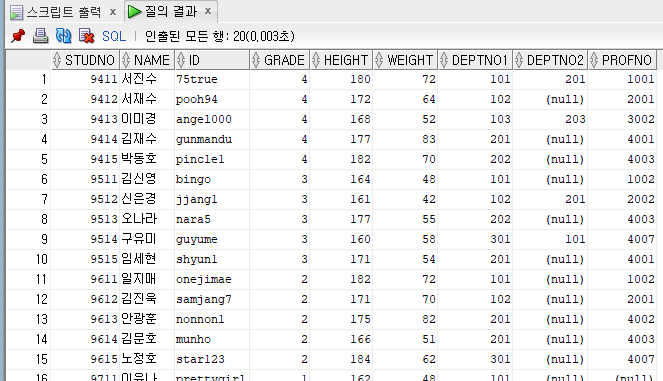
Task: Click the print icon in the result toolbar
Action: coord(41,36)
